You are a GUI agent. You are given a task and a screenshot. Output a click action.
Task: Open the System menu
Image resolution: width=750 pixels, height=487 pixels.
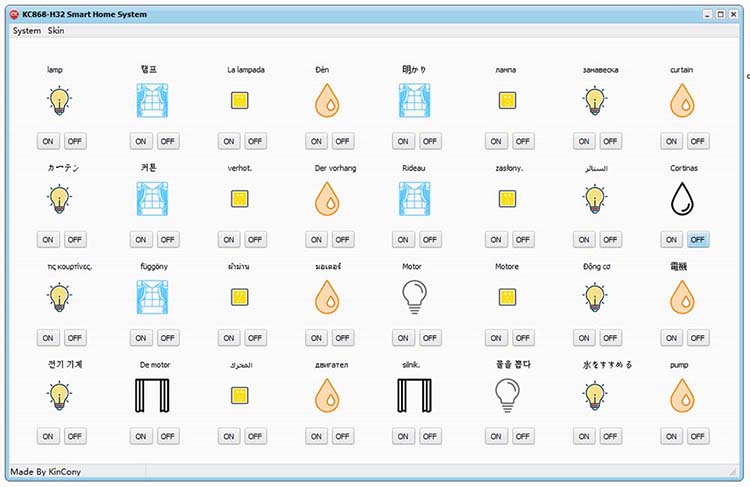pyautogui.click(x=27, y=31)
